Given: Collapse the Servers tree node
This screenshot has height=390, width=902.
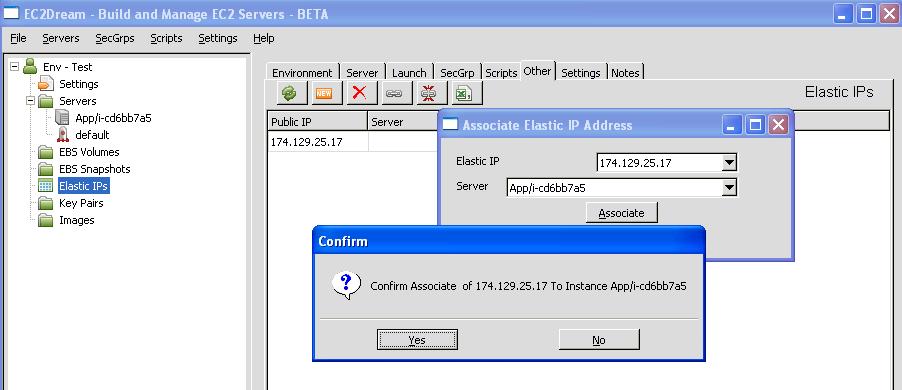Looking at the screenshot, I should (x=30, y=101).
